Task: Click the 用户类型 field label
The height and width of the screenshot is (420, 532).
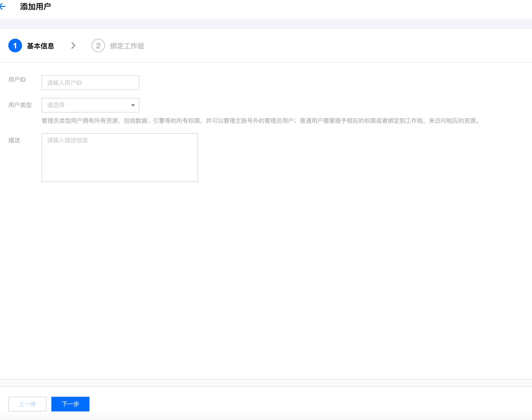Action: point(20,105)
